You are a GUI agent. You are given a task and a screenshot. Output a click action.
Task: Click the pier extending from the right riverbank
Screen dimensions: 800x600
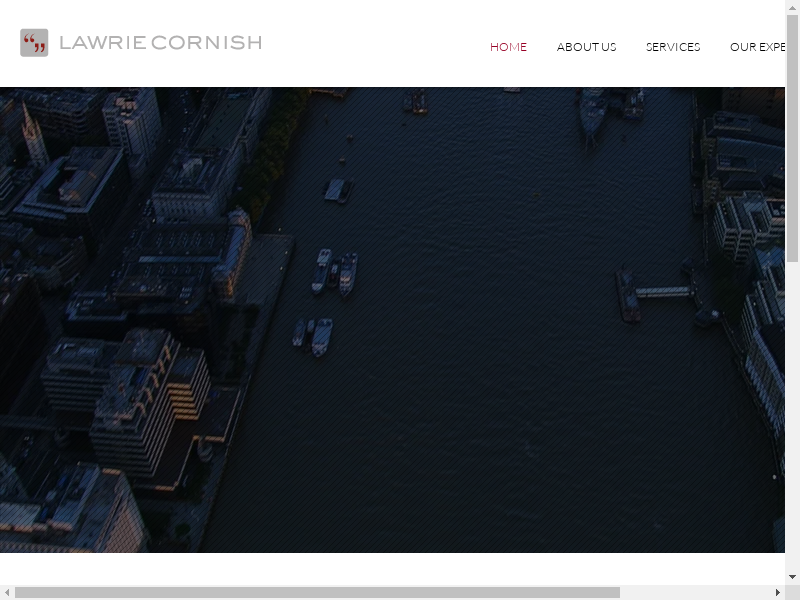(x=657, y=292)
